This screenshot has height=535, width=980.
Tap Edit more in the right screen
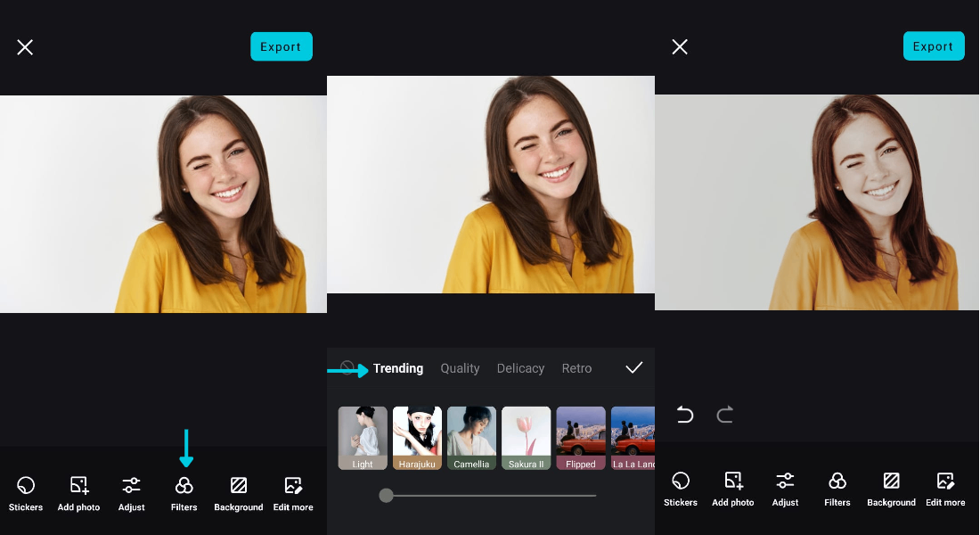[x=945, y=489]
